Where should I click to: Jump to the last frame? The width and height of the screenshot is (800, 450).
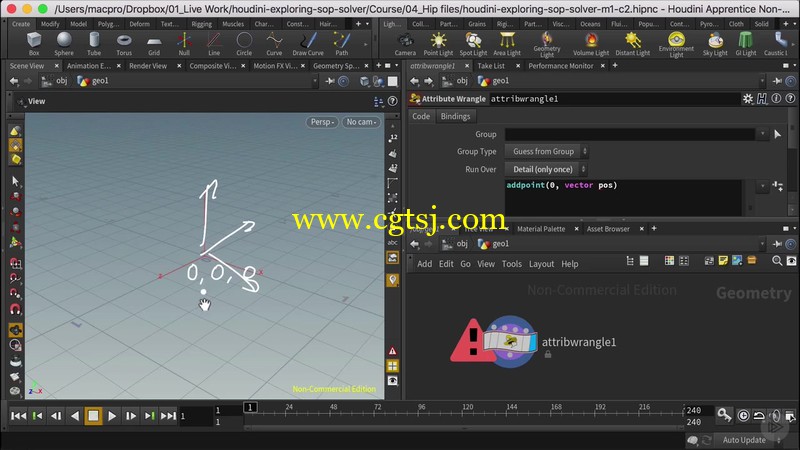[x=168, y=416]
